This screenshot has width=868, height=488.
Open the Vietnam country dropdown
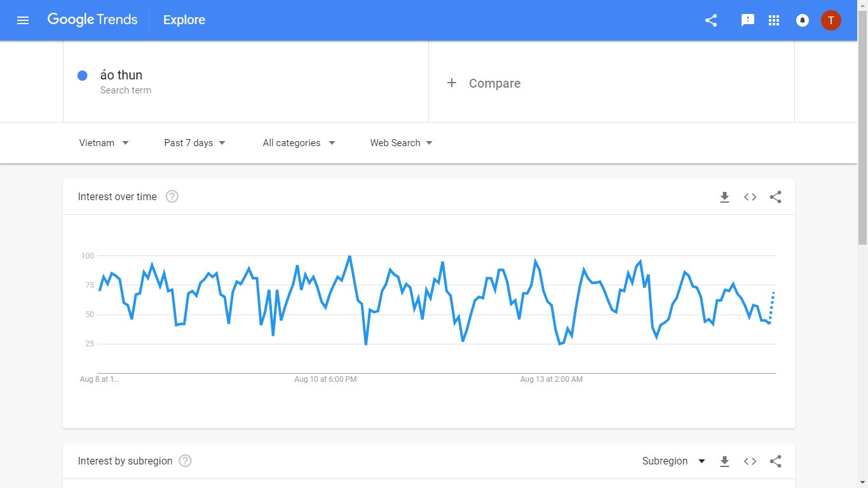point(104,143)
